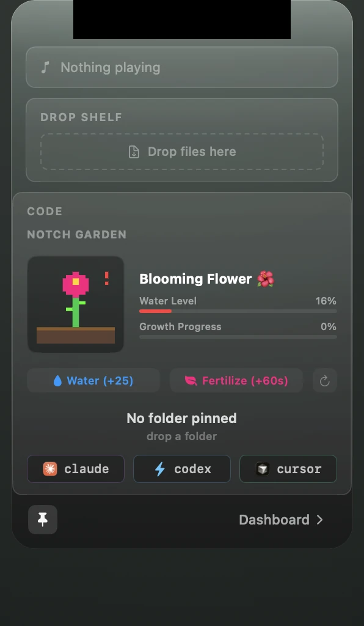Click the refresh arrow icon beside Fertilize
364x626 pixels.
324,380
